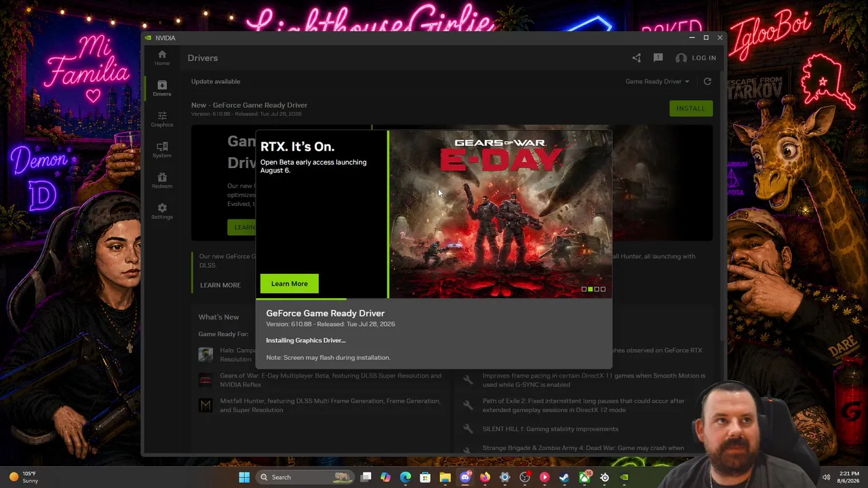Click the Gears of War list icon
The image size is (868, 488).
(x=205, y=380)
